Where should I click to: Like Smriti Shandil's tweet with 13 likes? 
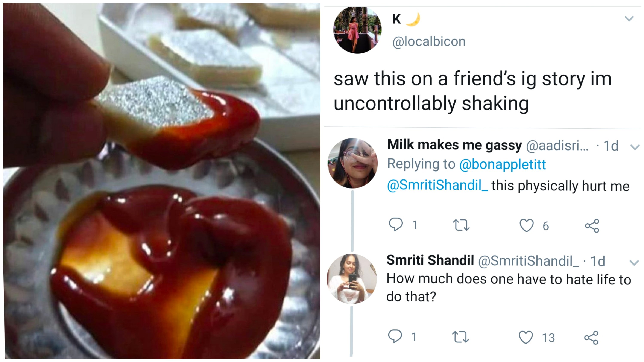526,337
